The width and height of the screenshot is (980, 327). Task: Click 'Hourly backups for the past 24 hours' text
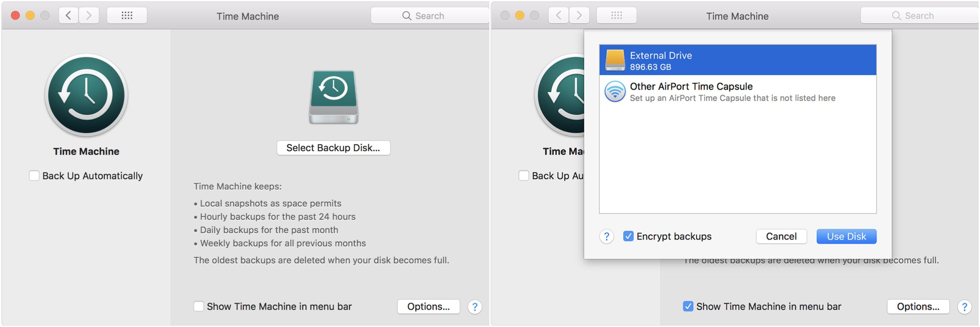pos(278,216)
